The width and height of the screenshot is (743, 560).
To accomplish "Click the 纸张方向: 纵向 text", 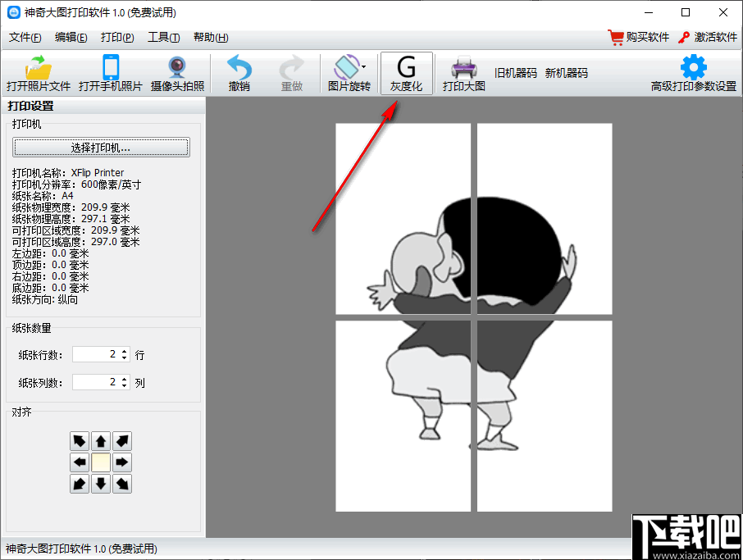I will [45, 299].
